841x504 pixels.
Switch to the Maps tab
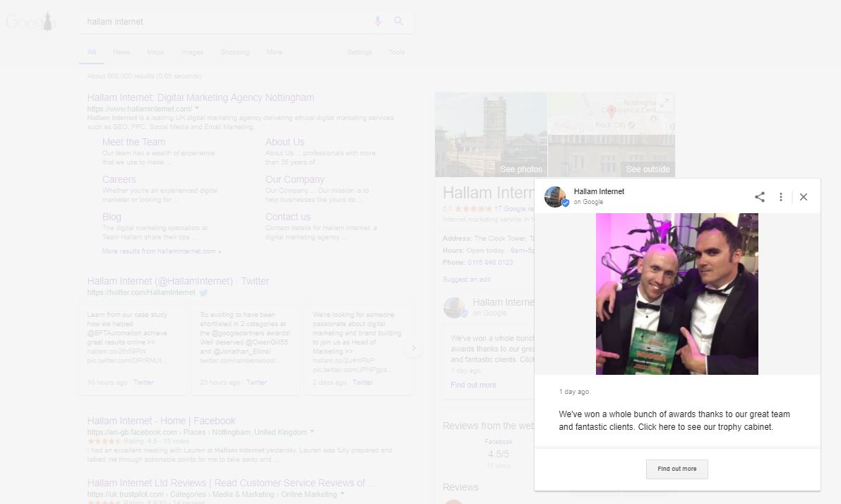(x=155, y=52)
